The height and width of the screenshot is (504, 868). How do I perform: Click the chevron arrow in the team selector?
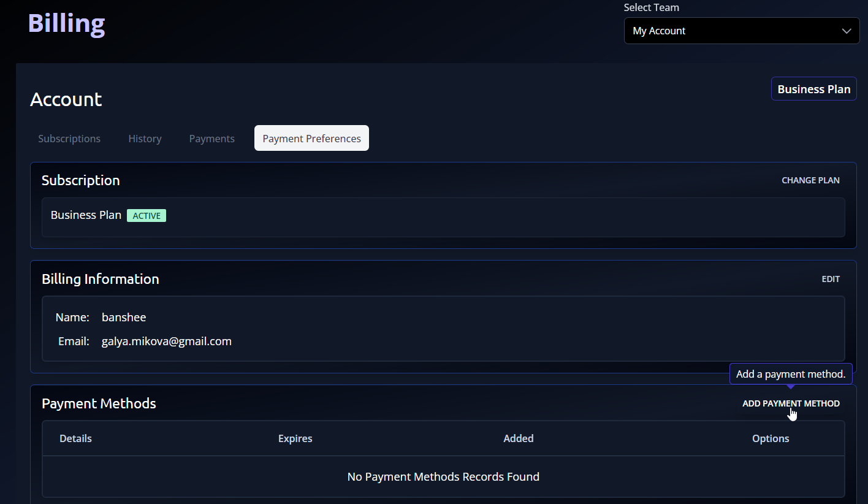tap(847, 31)
